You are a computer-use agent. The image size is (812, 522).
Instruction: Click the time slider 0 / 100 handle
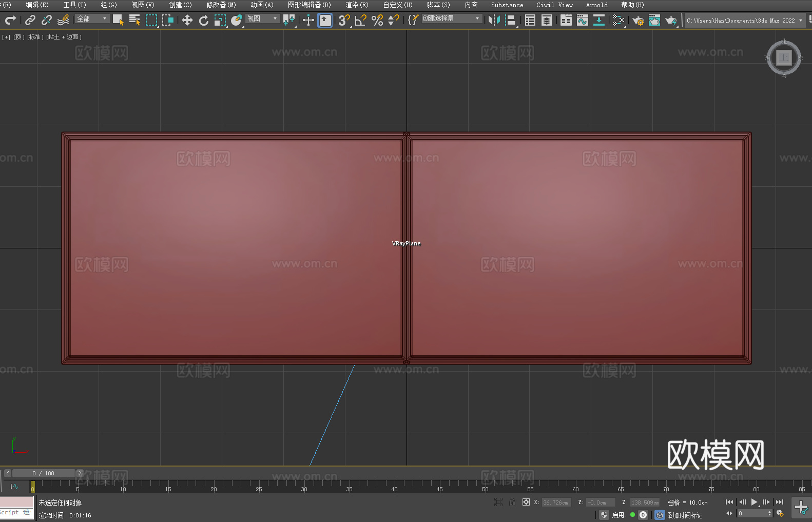click(x=44, y=473)
